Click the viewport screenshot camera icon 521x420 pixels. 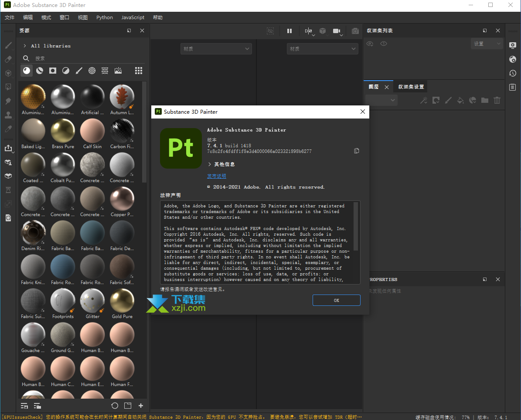(355, 31)
